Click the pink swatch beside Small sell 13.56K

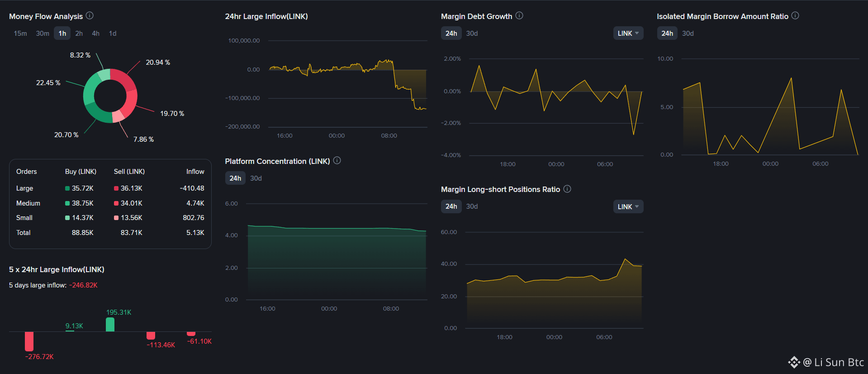pyautogui.click(x=116, y=218)
